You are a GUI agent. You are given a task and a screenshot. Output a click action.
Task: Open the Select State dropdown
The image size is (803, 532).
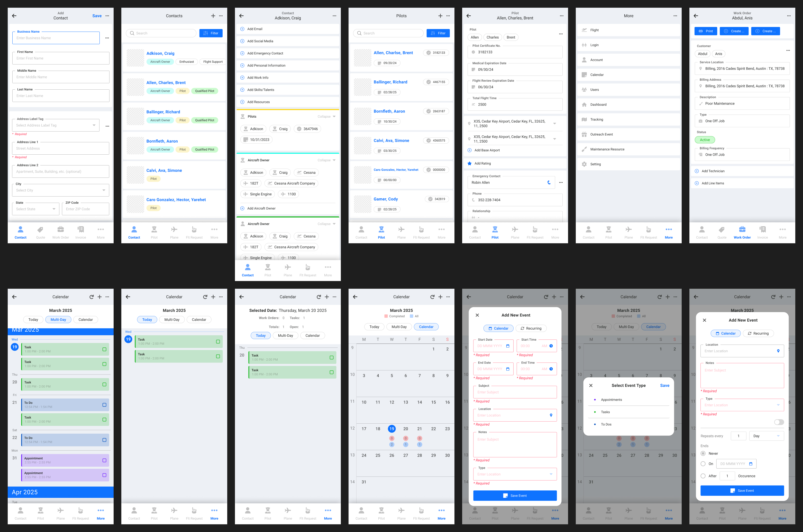tap(36, 209)
